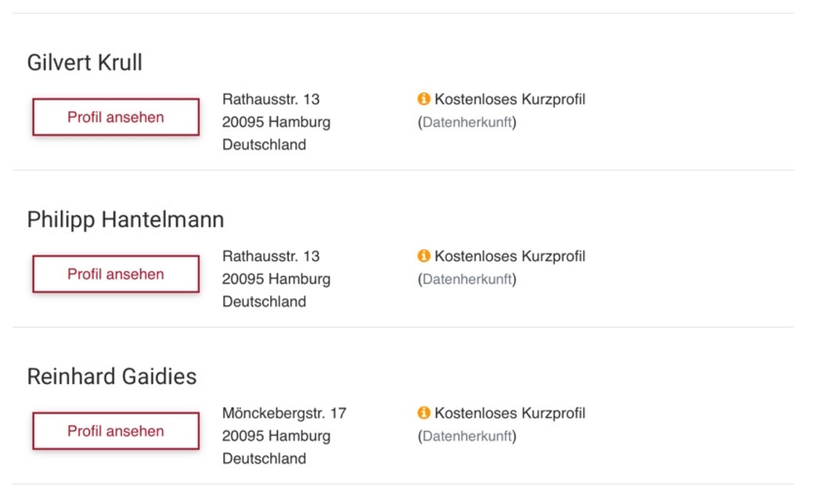View Philipp Hantelmann's profile via Profil ansehen

[116, 274]
